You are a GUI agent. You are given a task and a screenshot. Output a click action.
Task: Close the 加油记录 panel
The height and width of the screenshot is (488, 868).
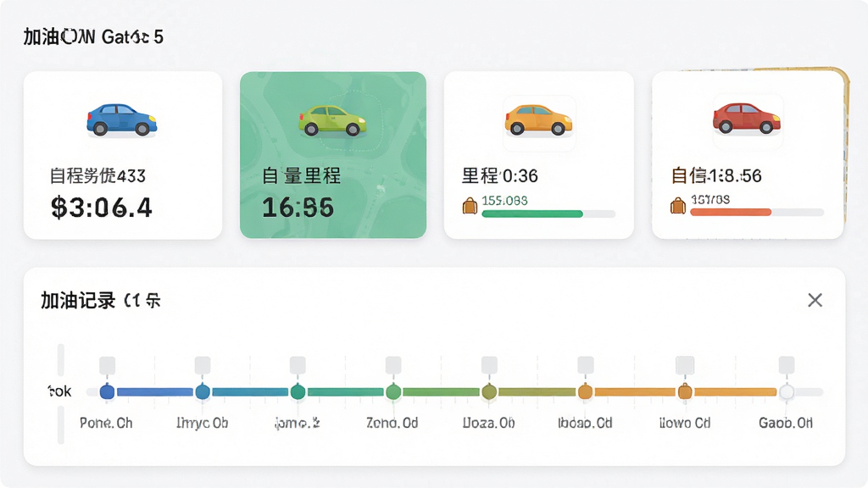815,300
